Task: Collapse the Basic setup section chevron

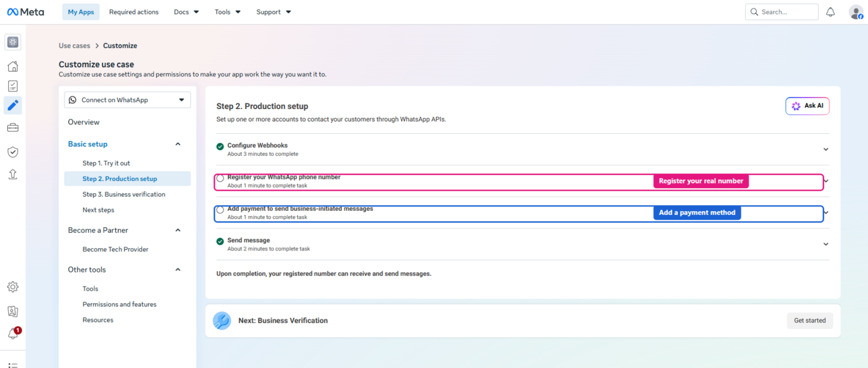Action: 178,144
